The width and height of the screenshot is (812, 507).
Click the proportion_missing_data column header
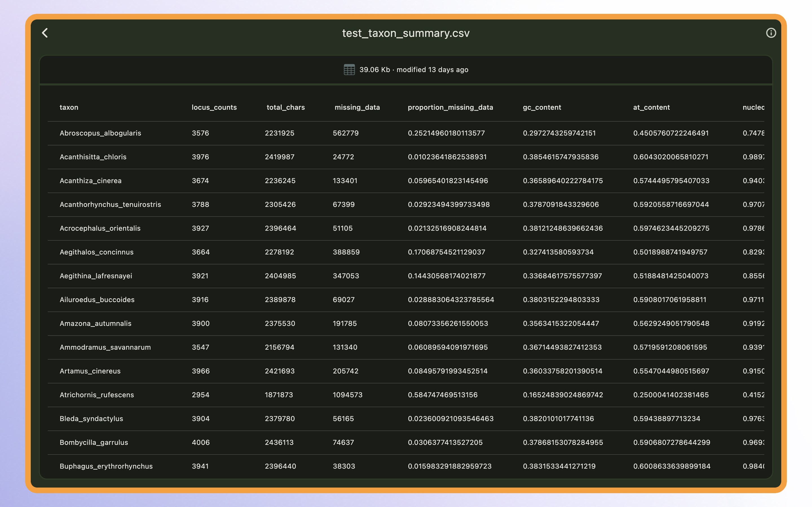(x=450, y=107)
